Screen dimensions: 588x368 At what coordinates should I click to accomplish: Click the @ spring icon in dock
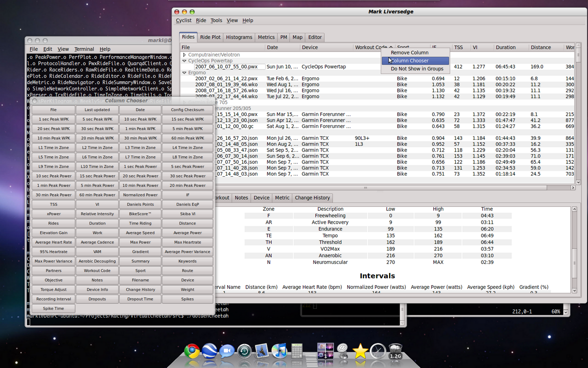[x=343, y=351]
